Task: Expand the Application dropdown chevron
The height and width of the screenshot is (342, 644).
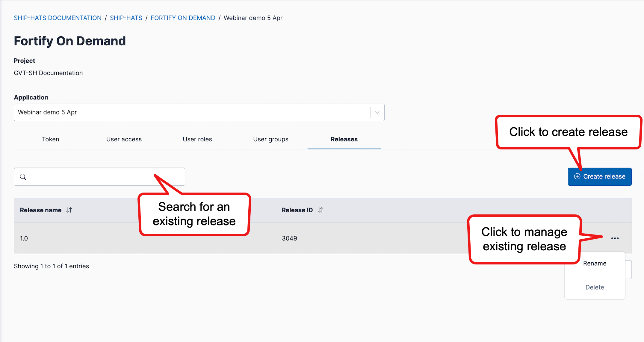Action: point(377,112)
